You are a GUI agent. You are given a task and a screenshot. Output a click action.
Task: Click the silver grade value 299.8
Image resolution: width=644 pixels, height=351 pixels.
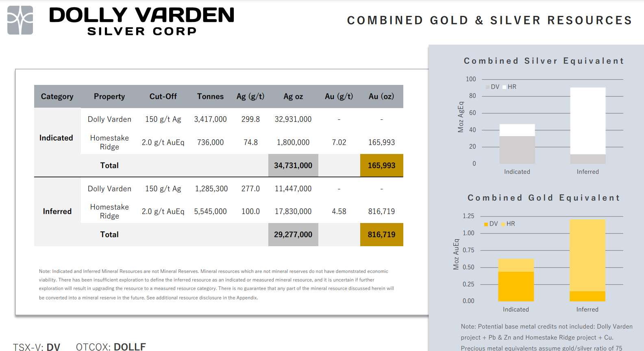tap(250, 119)
